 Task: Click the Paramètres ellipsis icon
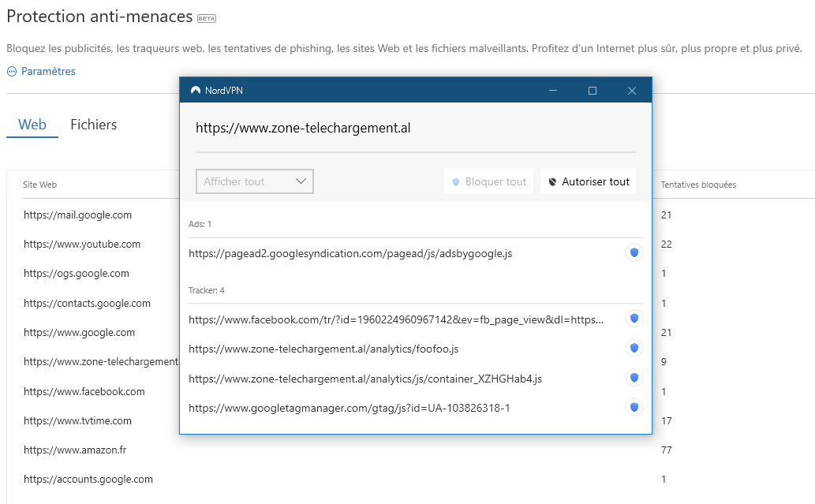coord(11,72)
